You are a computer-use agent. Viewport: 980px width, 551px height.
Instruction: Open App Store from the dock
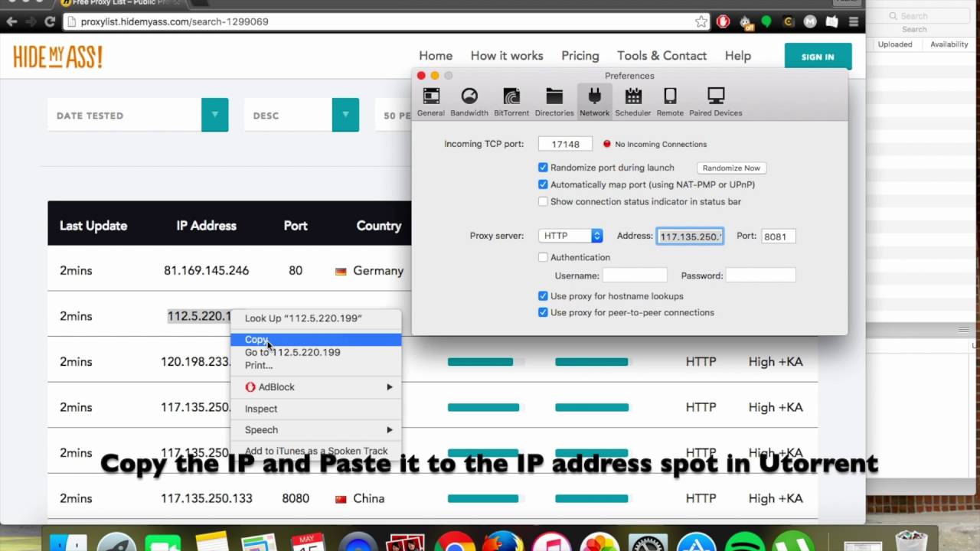[x=696, y=543]
